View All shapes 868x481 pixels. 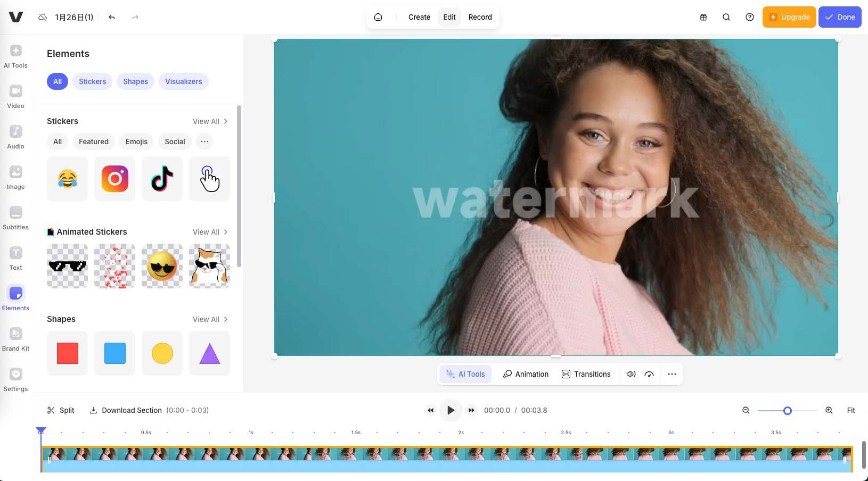coord(209,319)
